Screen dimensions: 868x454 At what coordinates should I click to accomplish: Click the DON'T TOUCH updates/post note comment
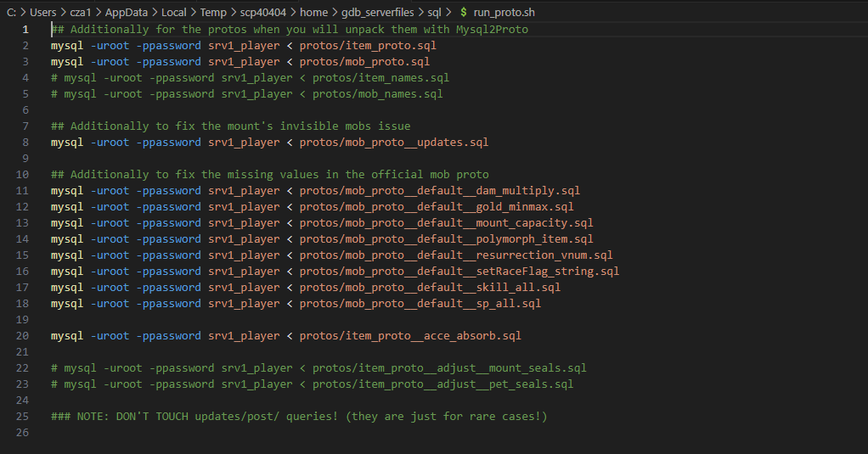click(x=299, y=417)
